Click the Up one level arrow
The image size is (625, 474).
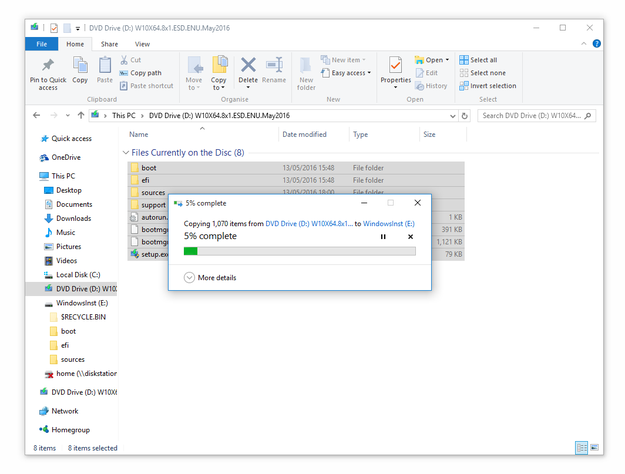(81, 116)
